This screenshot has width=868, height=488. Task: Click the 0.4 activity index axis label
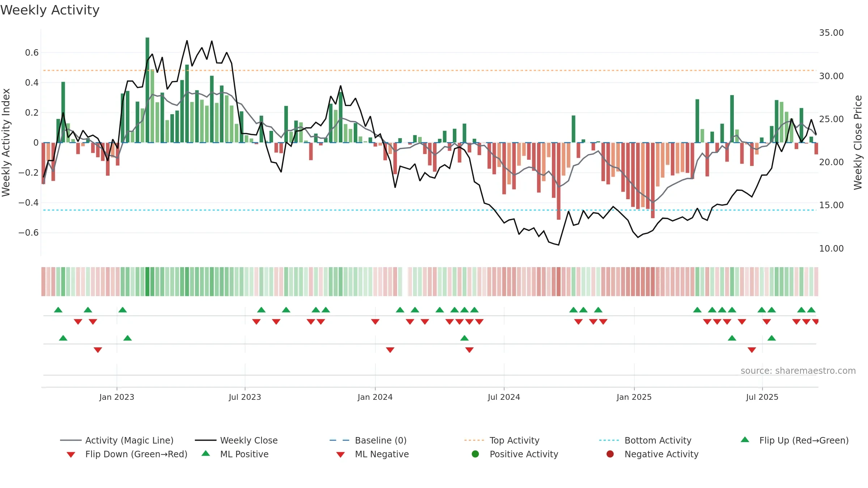click(32, 83)
